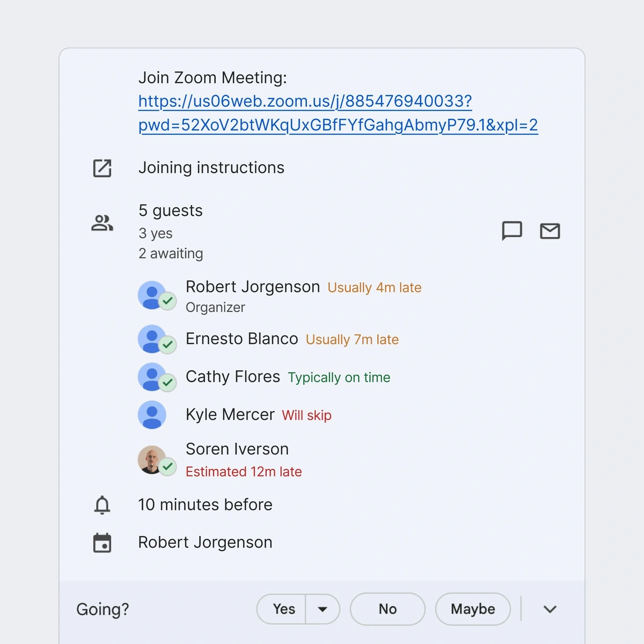This screenshot has width=644, height=644.
Task: Click the calendar owner icon
Action: [102, 542]
